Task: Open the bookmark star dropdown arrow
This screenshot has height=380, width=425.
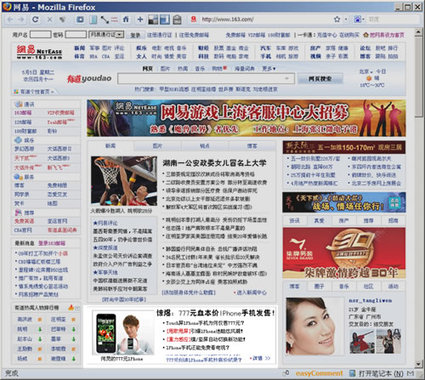Action: [346, 20]
